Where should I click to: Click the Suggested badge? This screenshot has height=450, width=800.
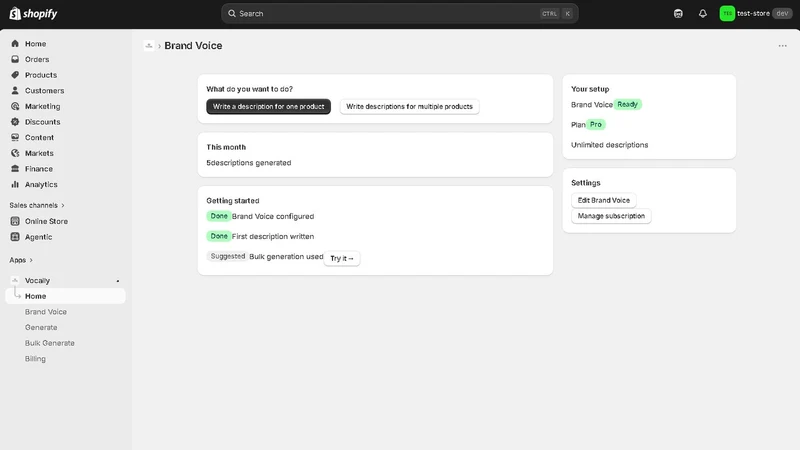[228, 256]
